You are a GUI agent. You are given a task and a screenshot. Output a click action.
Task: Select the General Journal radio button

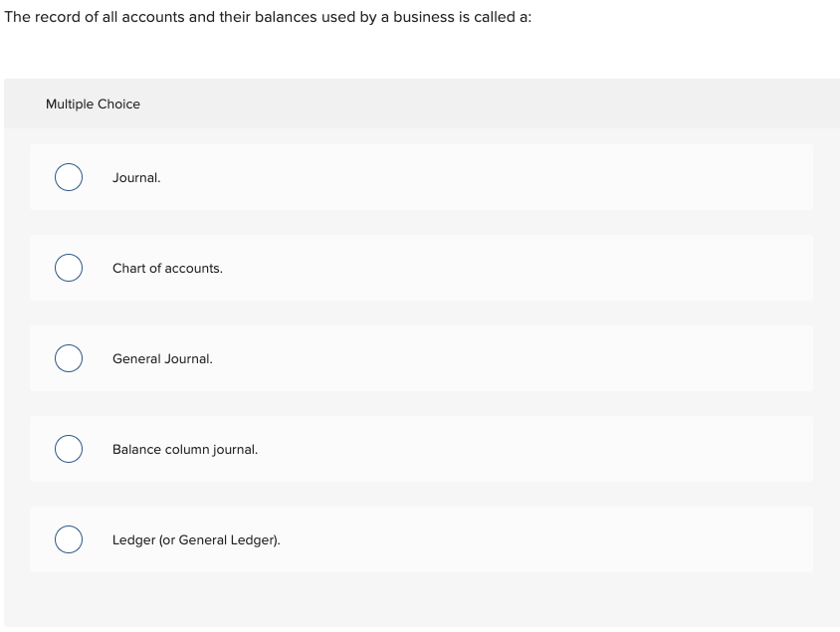pyautogui.click(x=68, y=358)
